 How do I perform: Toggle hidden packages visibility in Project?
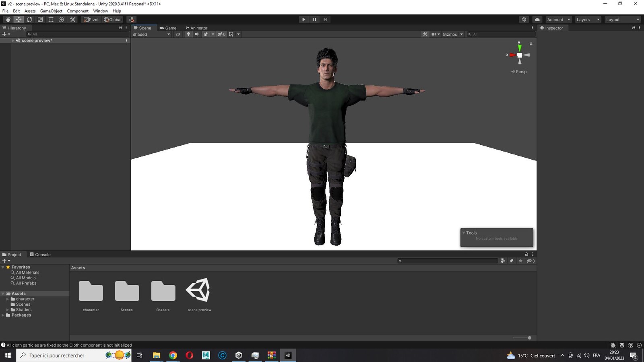point(531,261)
